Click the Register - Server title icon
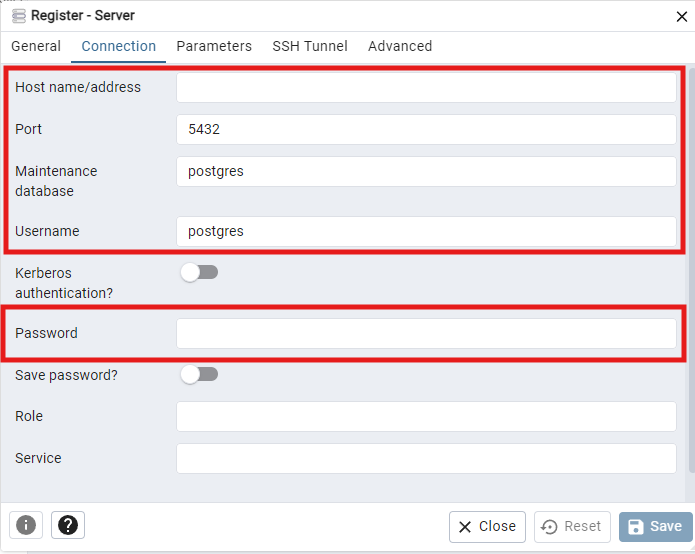 pyautogui.click(x=19, y=16)
